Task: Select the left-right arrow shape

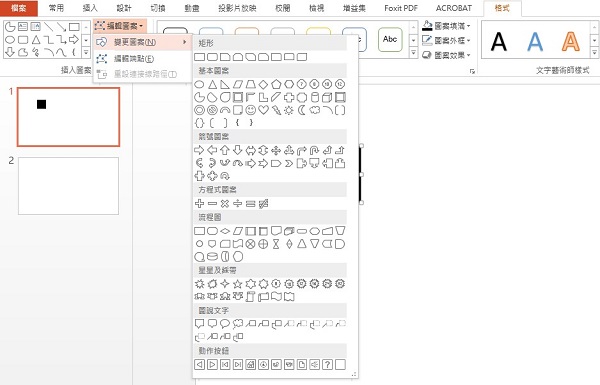Action: click(250, 150)
